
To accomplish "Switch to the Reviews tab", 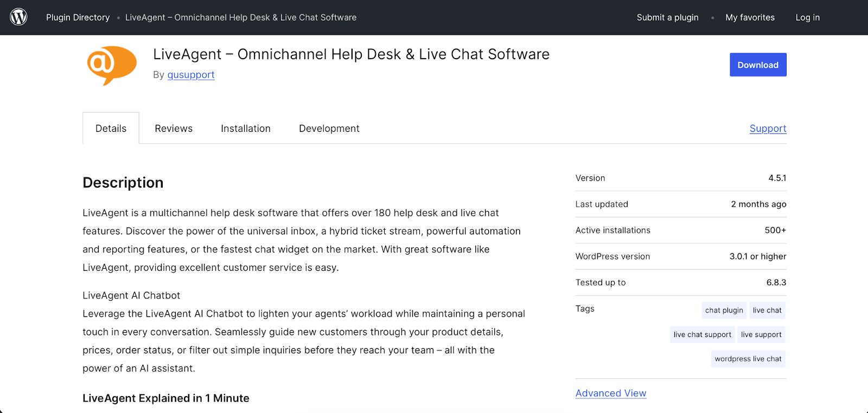I will (x=174, y=129).
